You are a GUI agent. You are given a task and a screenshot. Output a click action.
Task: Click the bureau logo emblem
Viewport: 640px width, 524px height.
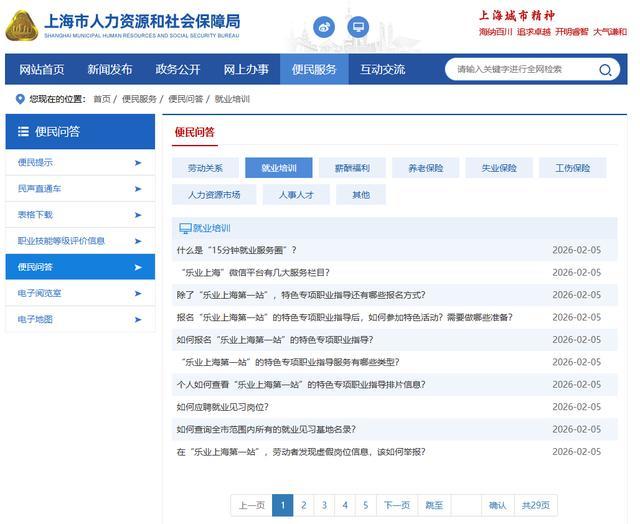click(x=22, y=26)
